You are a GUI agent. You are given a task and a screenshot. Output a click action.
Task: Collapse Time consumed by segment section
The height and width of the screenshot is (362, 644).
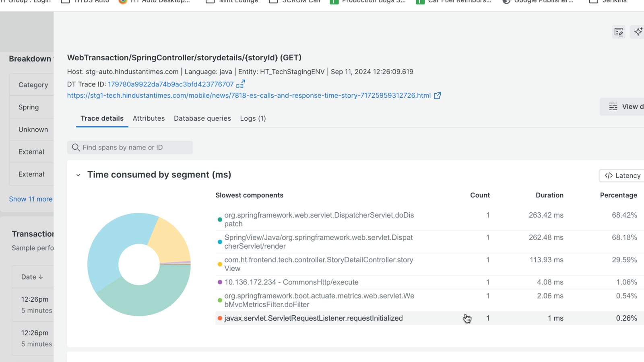pyautogui.click(x=78, y=175)
